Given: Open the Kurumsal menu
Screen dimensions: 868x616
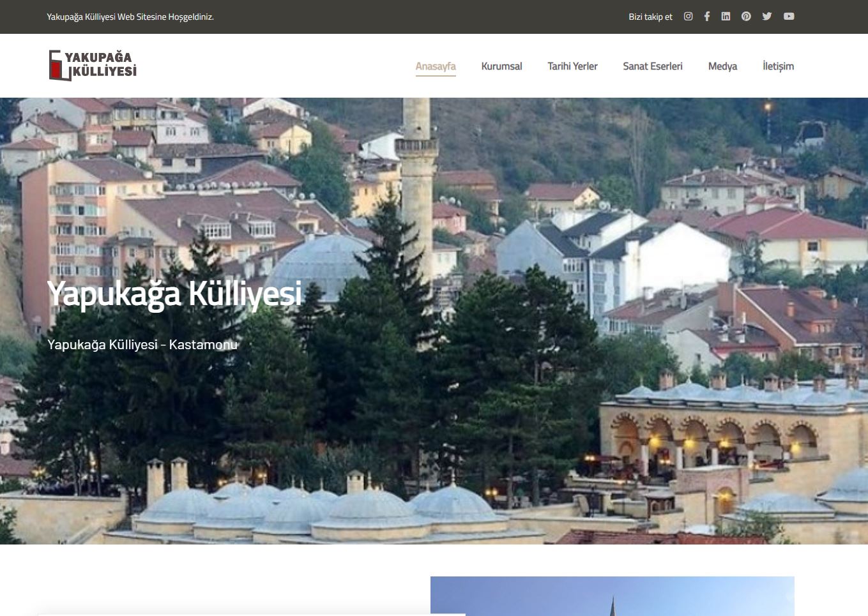Looking at the screenshot, I should pyautogui.click(x=501, y=66).
